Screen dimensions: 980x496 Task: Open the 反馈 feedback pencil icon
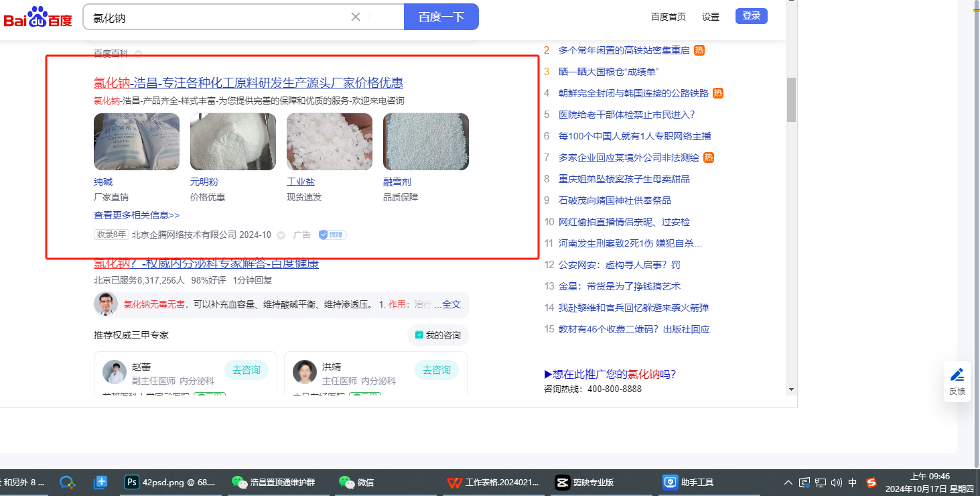click(957, 375)
